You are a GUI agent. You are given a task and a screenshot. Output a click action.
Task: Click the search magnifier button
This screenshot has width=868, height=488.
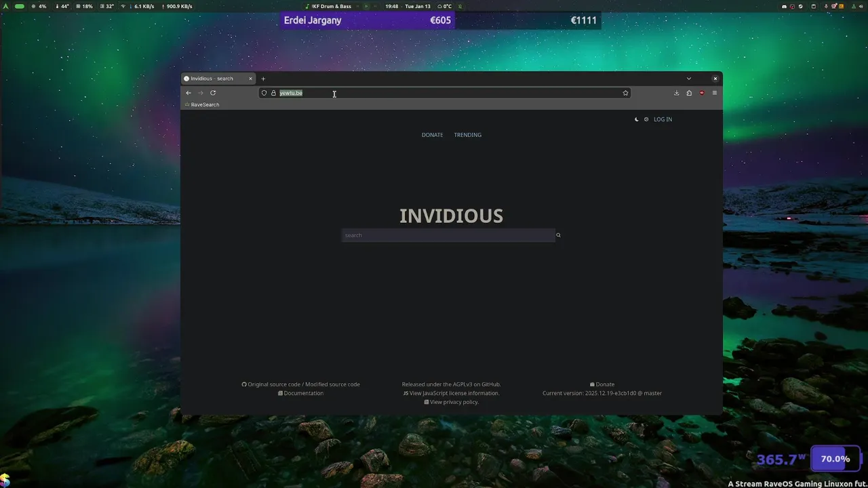click(x=559, y=235)
